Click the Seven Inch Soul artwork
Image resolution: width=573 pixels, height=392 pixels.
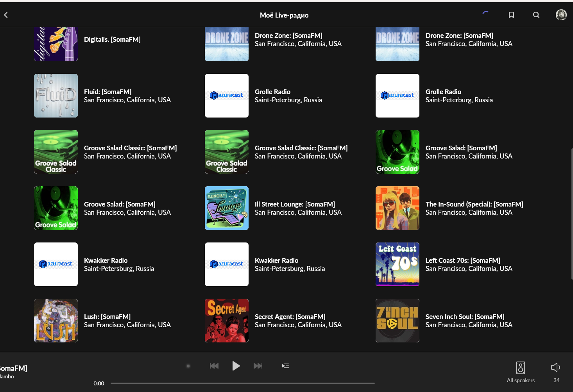(x=398, y=321)
